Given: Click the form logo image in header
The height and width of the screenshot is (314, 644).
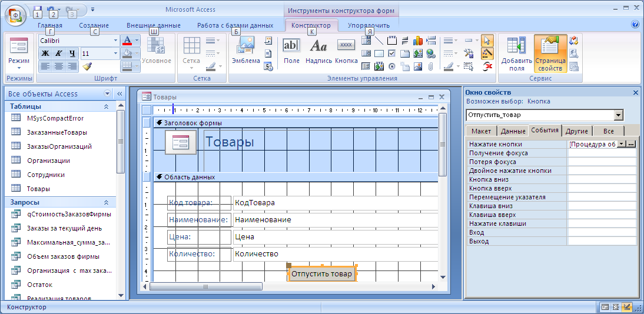Looking at the screenshot, I should [x=181, y=142].
